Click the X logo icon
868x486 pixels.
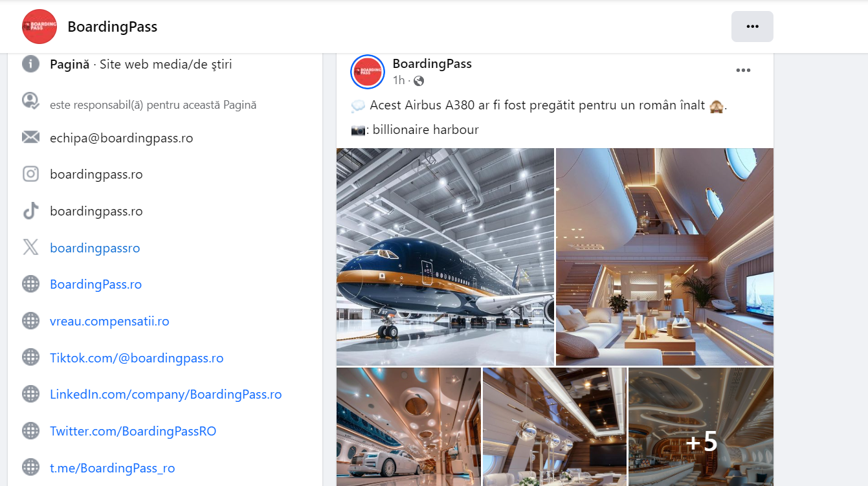[30, 248]
